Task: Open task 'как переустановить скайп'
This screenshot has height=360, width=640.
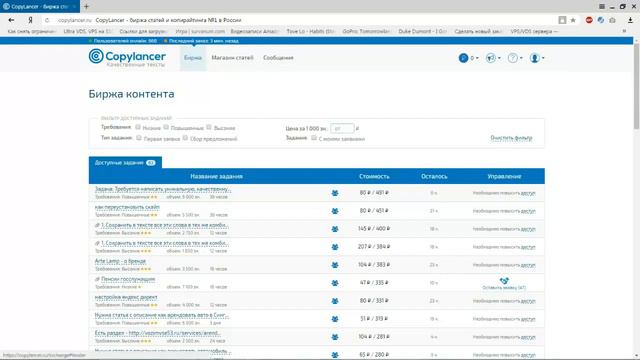Action: pyautogui.click(x=127, y=207)
